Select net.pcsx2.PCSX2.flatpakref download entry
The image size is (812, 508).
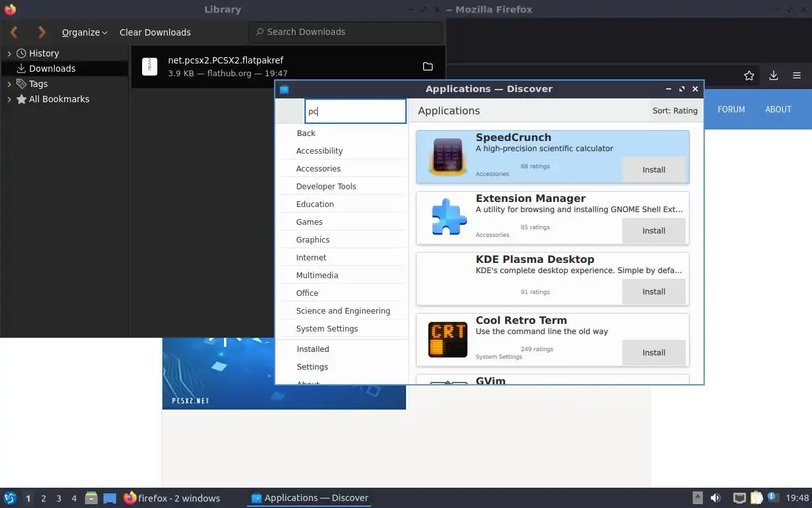pyautogui.click(x=288, y=67)
